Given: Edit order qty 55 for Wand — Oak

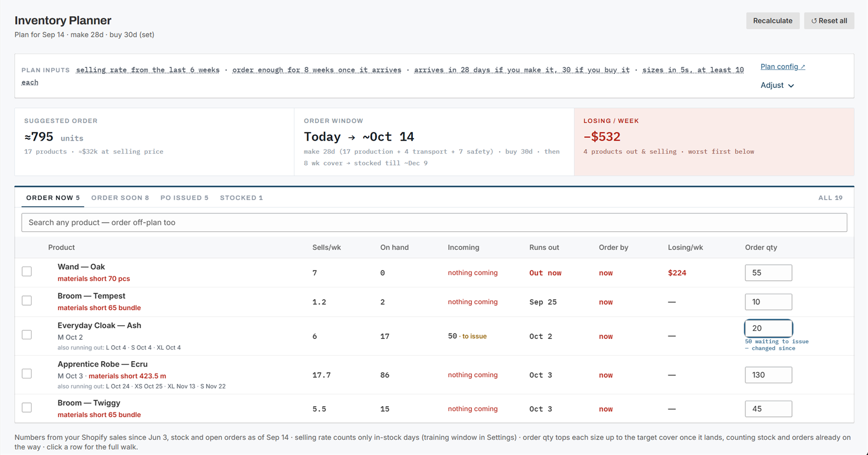Looking at the screenshot, I should click(x=768, y=273).
